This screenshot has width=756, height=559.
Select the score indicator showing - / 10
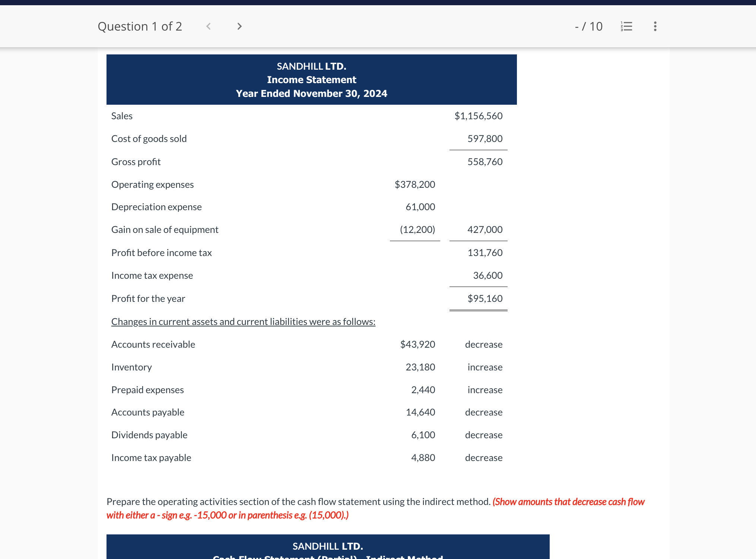click(588, 26)
